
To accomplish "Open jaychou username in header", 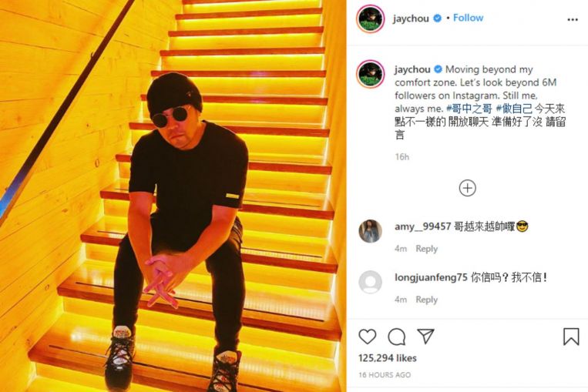I will (x=411, y=18).
